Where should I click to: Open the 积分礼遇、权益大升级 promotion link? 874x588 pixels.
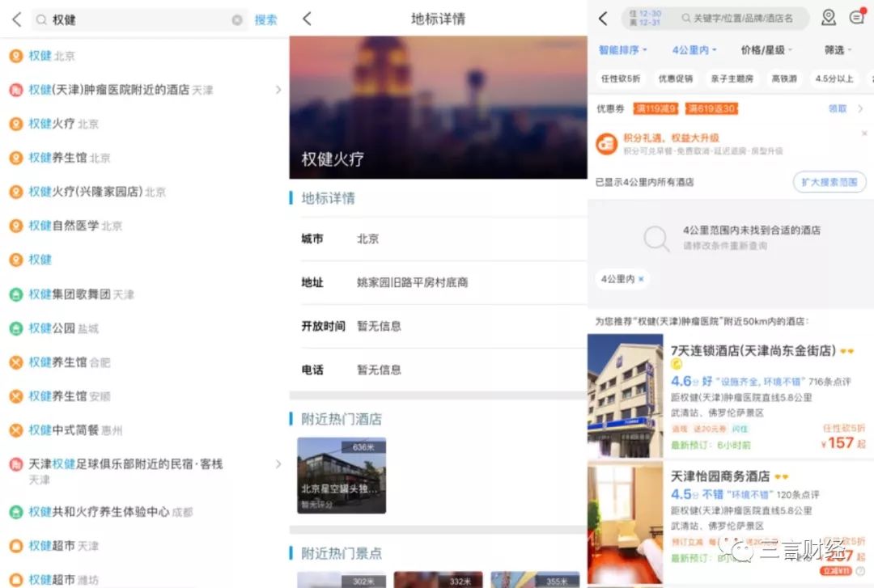click(671, 137)
